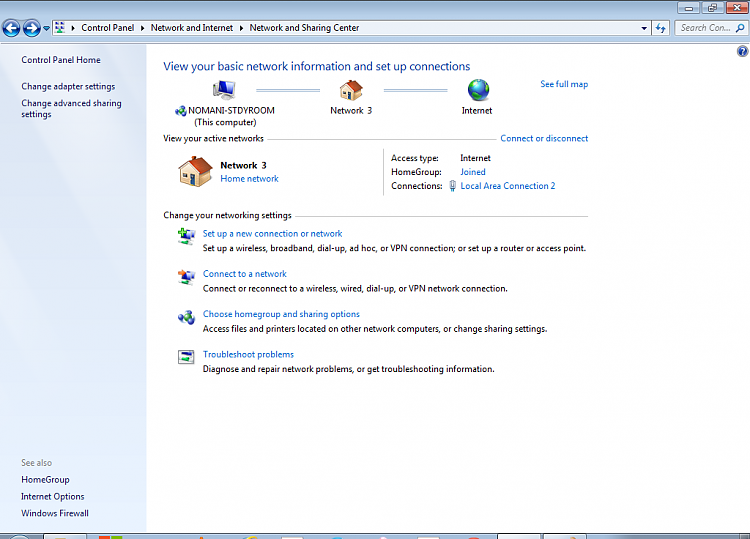
Task: Select Network and Sharing Center breadcrumb
Action: pyautogui.click(x=304, y=28)
